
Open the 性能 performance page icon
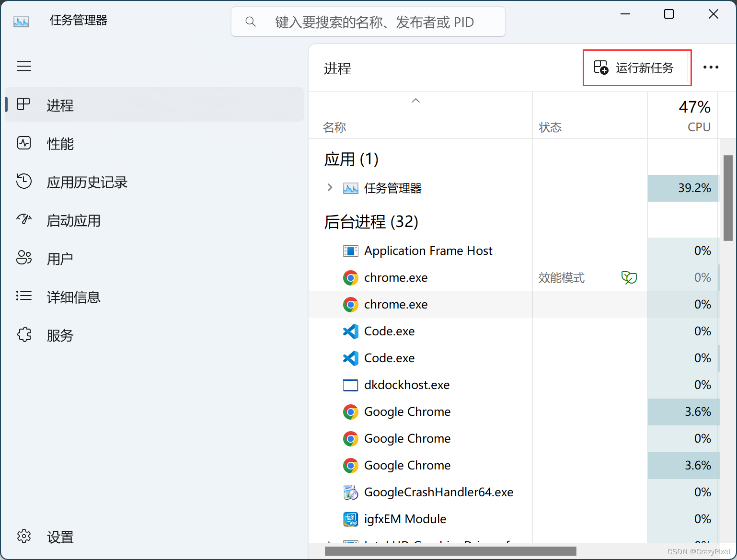[x=24, y=143]
